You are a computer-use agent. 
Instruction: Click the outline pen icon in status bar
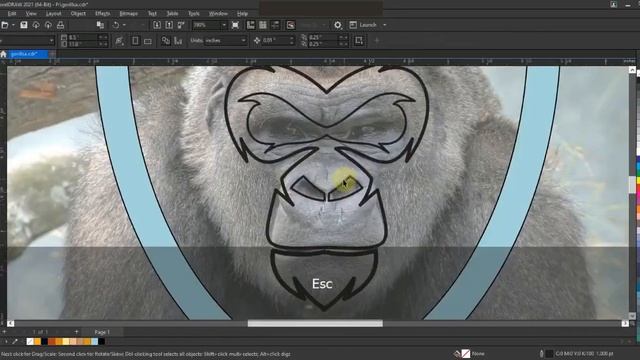542,353
